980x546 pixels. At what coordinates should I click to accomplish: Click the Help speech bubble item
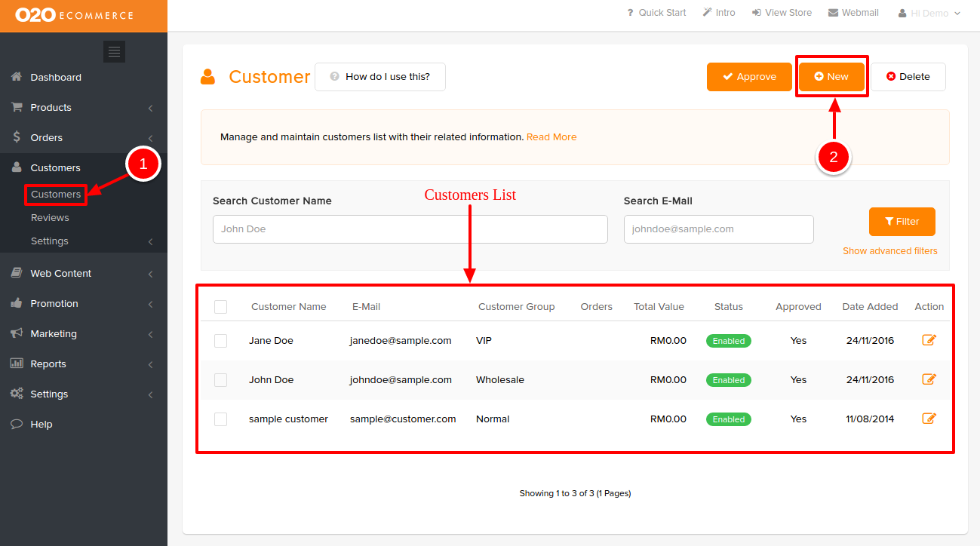coord(41,424)
